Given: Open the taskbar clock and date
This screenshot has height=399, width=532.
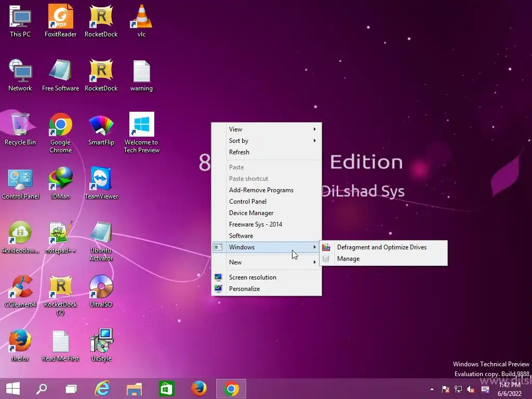Looking at the screenshot, I should pos(510,389).
